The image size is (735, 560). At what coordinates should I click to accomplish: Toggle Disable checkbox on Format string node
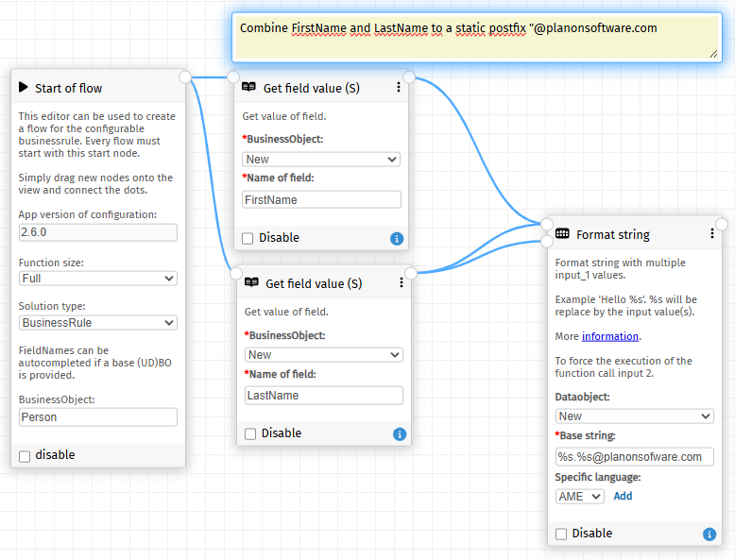(561, 534)
